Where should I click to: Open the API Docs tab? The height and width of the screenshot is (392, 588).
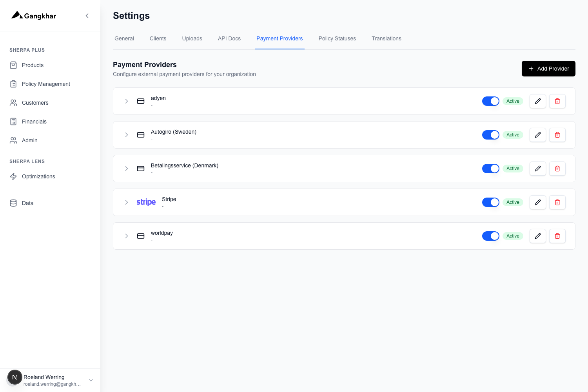[229, 38]
